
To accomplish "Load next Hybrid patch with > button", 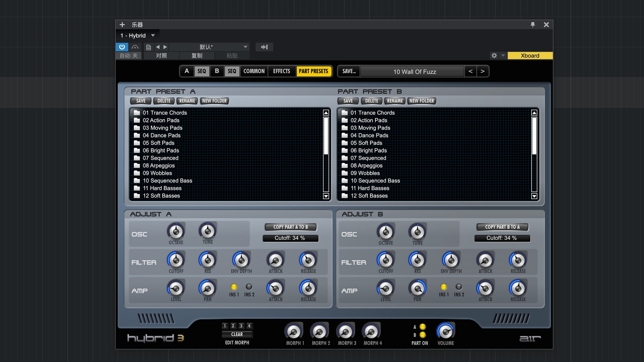I will [482, 71].
